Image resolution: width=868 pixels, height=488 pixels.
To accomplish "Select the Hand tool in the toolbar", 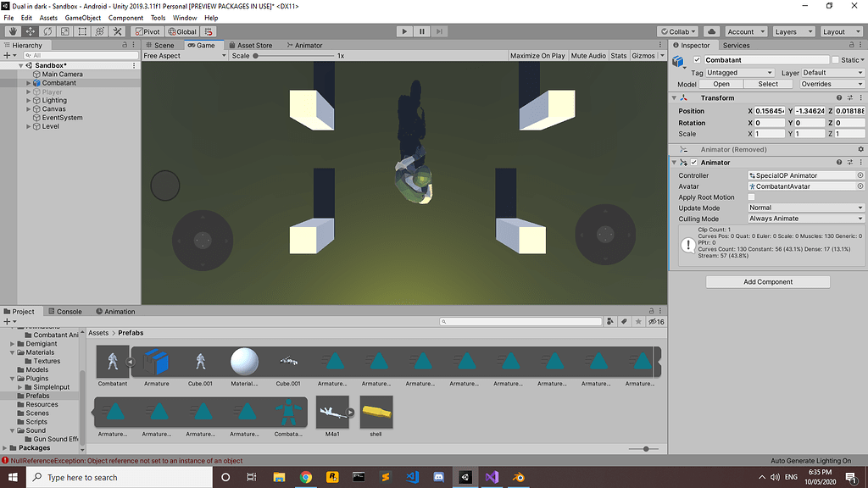I will [13, 31].
